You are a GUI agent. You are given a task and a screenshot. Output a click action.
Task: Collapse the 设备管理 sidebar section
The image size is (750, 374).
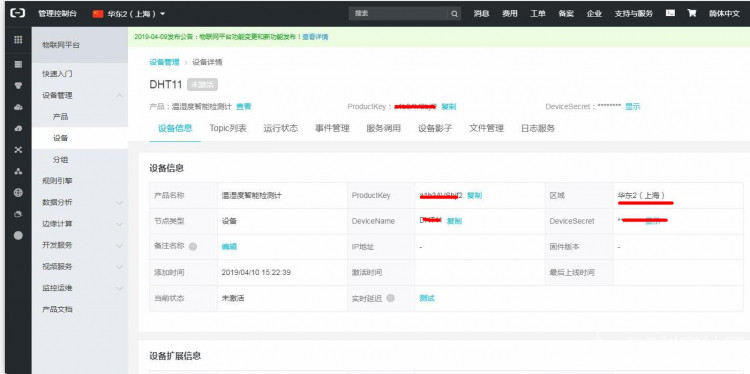119,96
